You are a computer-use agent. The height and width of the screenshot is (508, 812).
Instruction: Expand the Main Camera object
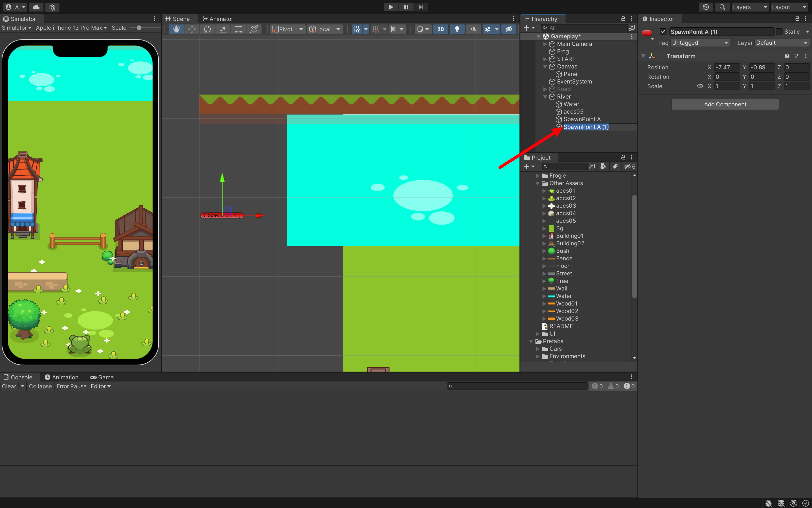(x=545, y=44)
